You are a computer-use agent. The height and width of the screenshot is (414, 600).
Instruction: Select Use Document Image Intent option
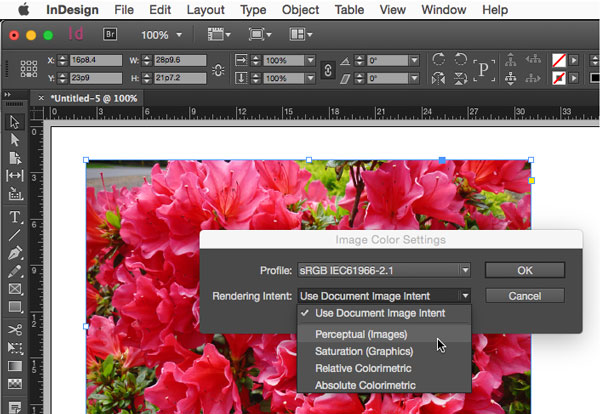384,313
